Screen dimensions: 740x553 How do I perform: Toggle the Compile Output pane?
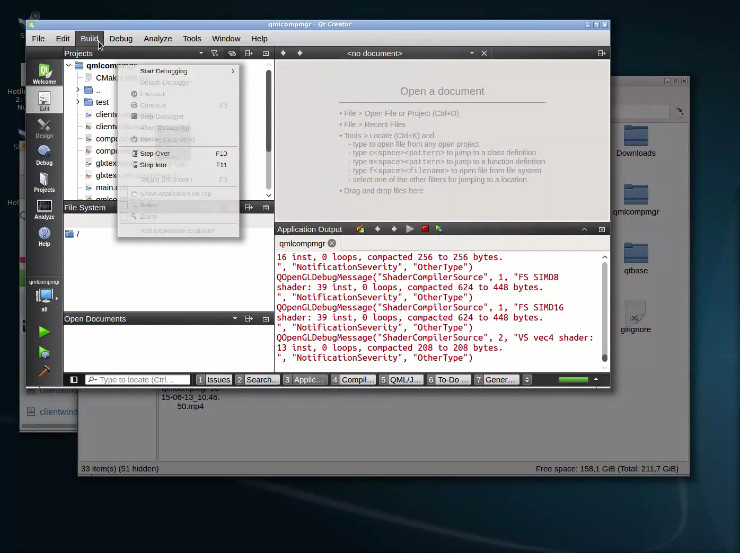[353, 379]
